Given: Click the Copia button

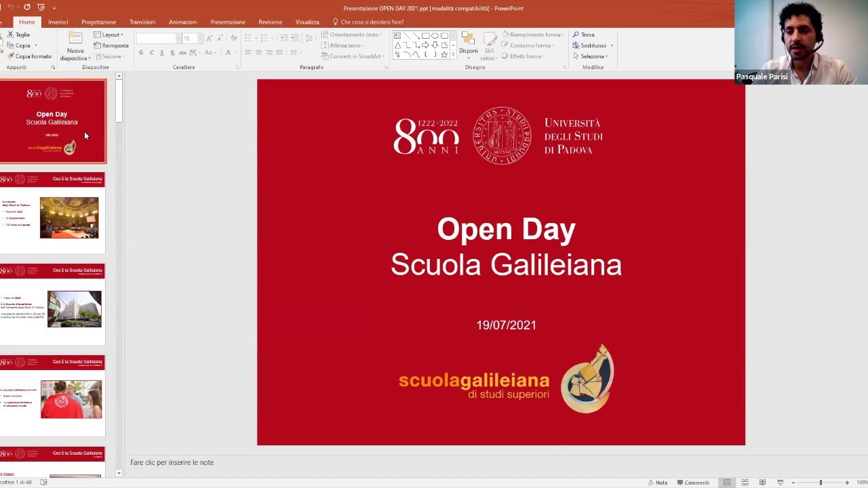Looking at the screenshot, I should pyautogui.click(x=18, y=45).
